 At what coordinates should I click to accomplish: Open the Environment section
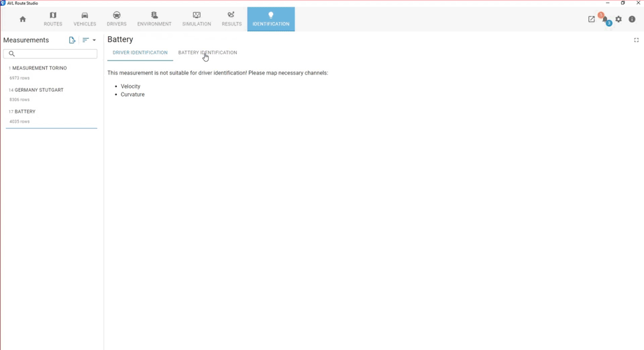tap(154, 19)
